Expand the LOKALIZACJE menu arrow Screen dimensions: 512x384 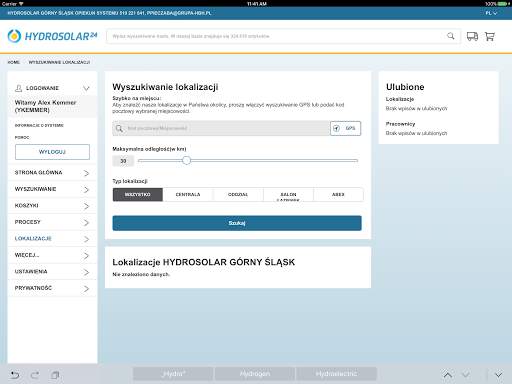[x=86, y=239]
